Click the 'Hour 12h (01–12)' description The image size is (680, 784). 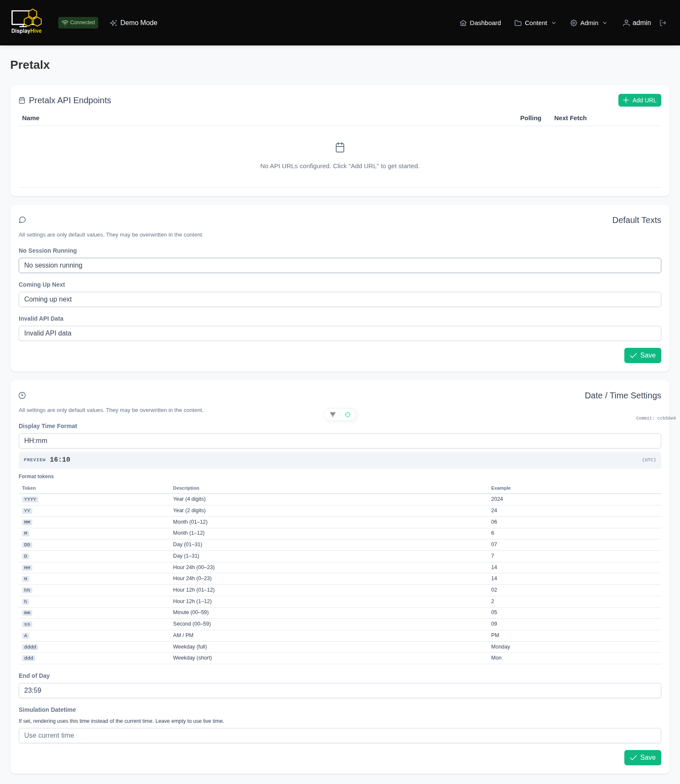click(x=194, y=590)
